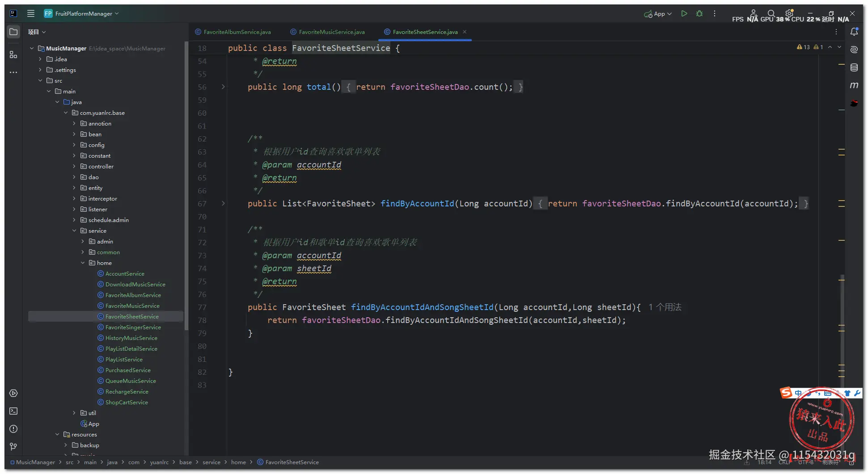The width and height of the screenshot is (868, 474).
Task: Show usages hint '1 个用法'
Action: [665, 307]
